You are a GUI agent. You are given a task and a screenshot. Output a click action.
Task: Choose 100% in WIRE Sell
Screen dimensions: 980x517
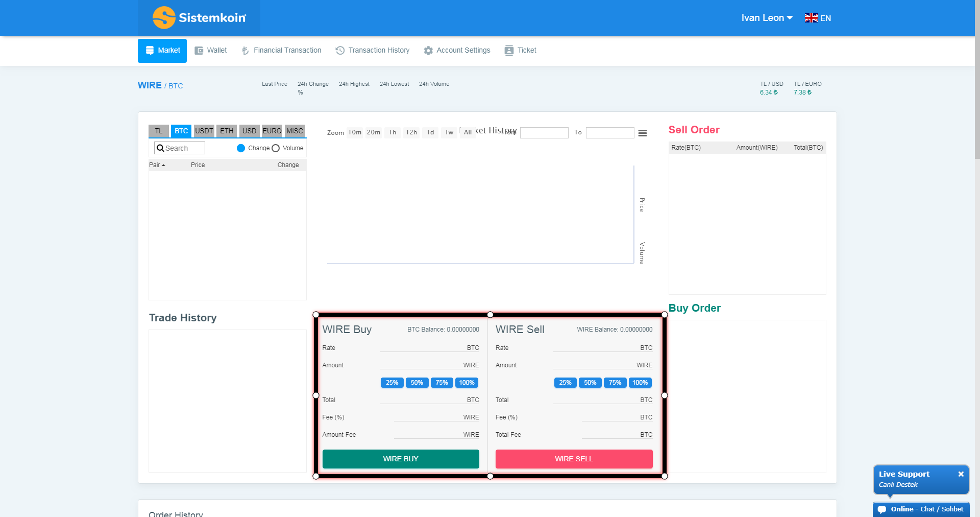[640, 383]
